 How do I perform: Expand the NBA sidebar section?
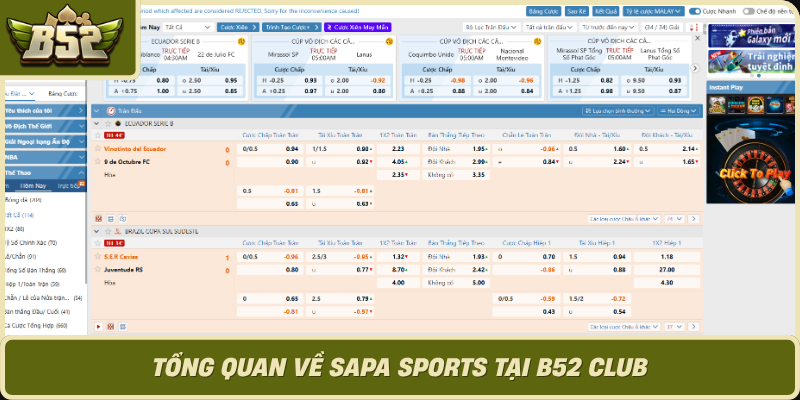(x=44, y=157)
